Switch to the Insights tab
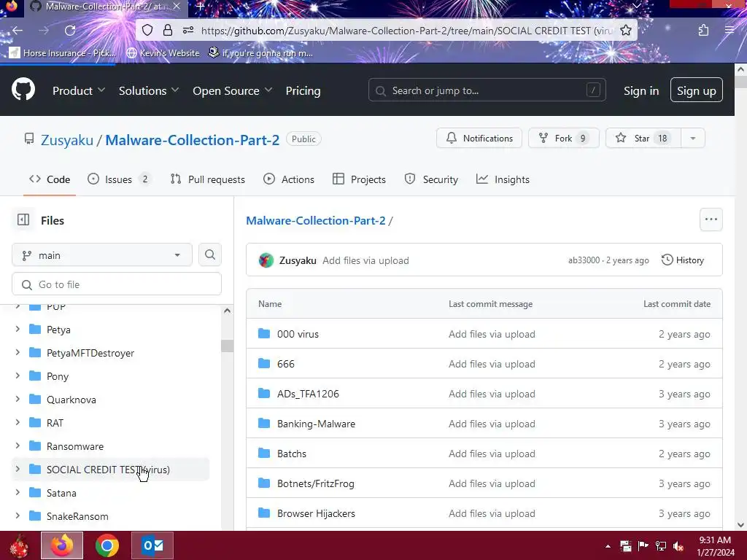 pyautogui.click(x=503, y=179)
